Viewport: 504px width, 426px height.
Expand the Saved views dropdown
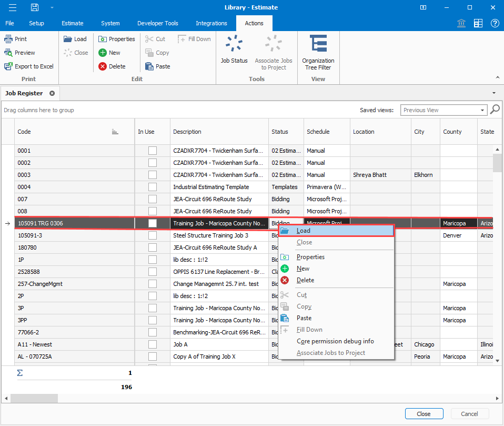tap(482, 110)
